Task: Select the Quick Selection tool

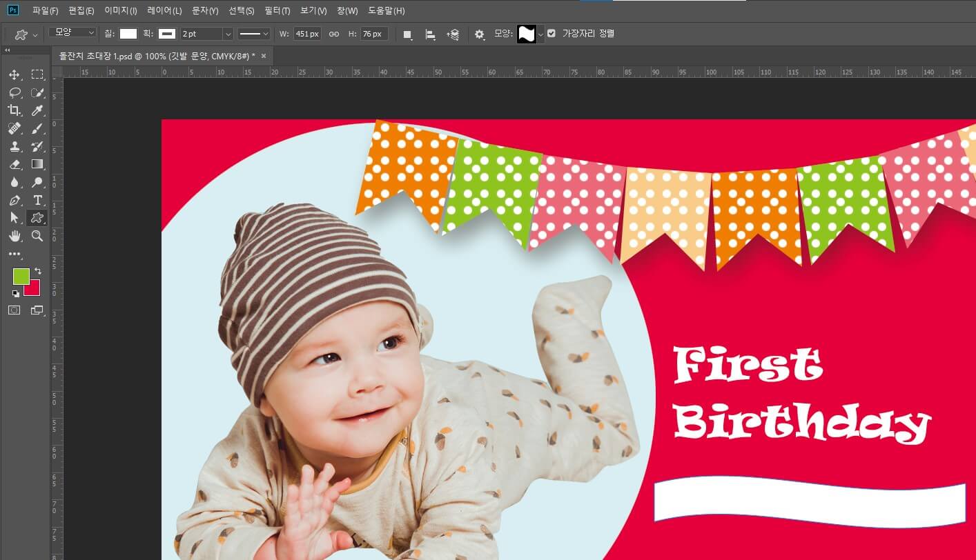Action: (37, 92)
